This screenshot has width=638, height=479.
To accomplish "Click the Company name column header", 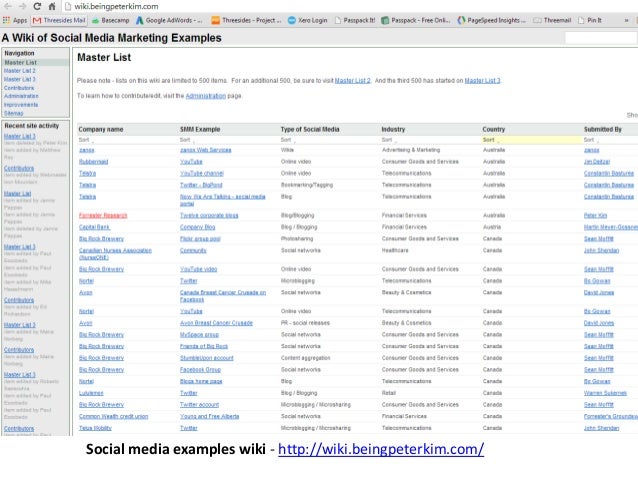I will point(101,129).
